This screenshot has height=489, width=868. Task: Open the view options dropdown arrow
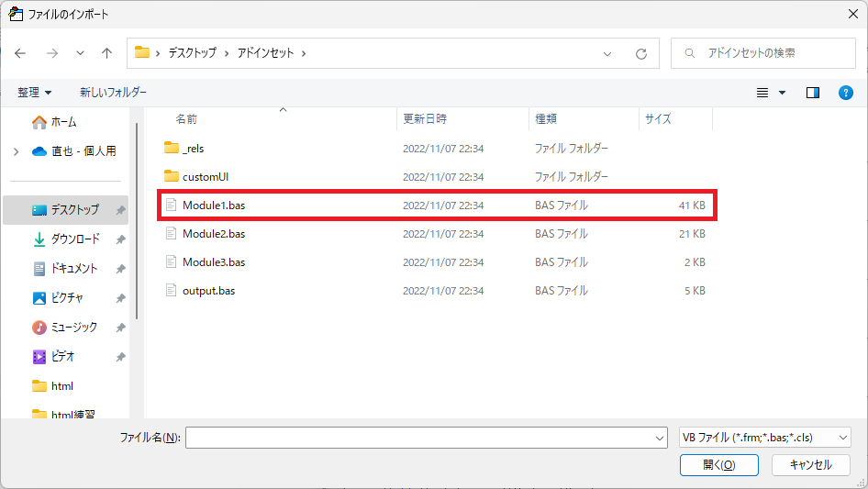point(782,93)
